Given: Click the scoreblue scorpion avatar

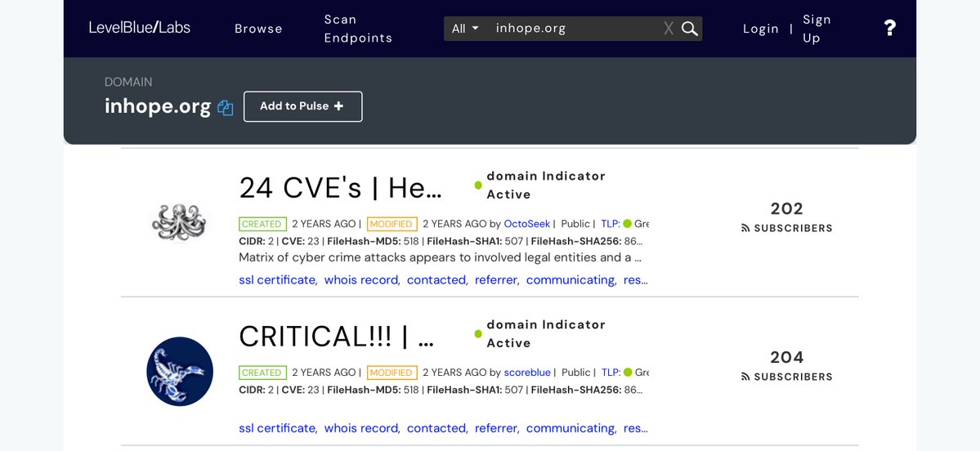Looking at the screenshot, I should (180, 371).
